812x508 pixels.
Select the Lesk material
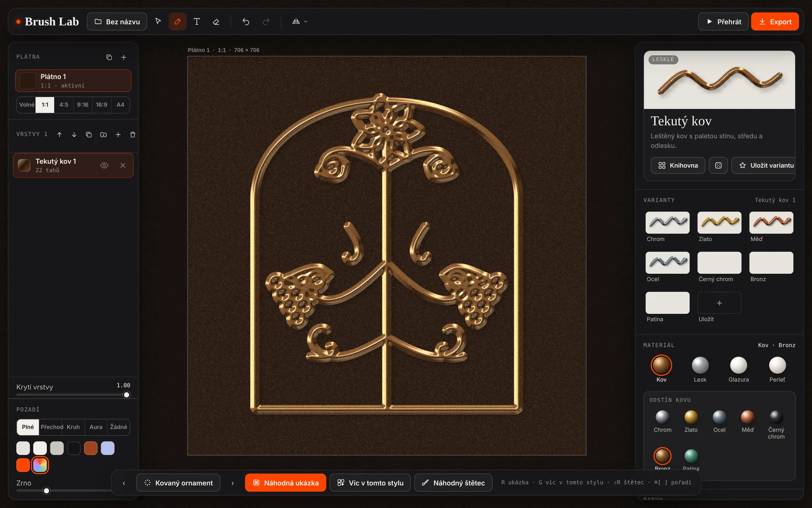[700, 369]
